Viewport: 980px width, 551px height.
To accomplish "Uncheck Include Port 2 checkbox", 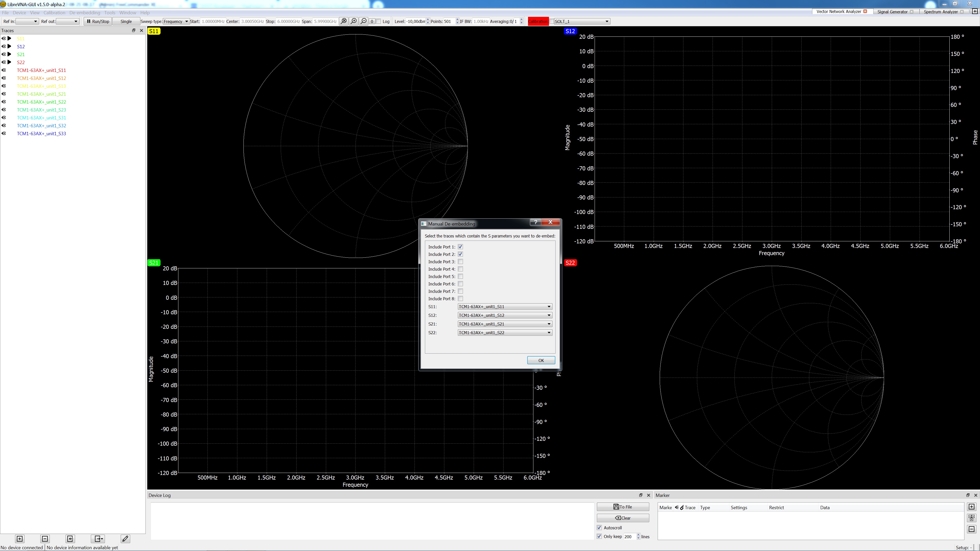I will tap(460, 254).
